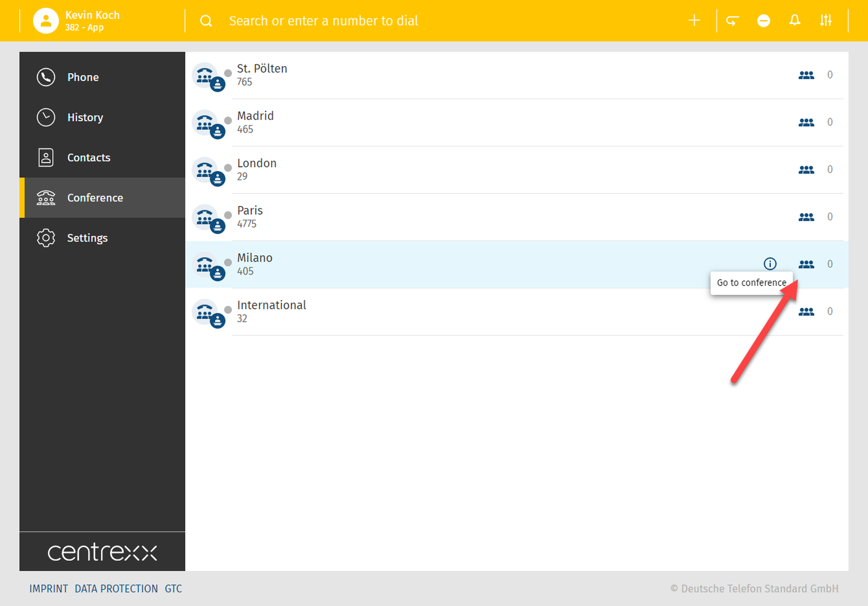Viewport: 868px width, 606px height.
Task: Click the search number input field
Action: [x=323, y=20]
